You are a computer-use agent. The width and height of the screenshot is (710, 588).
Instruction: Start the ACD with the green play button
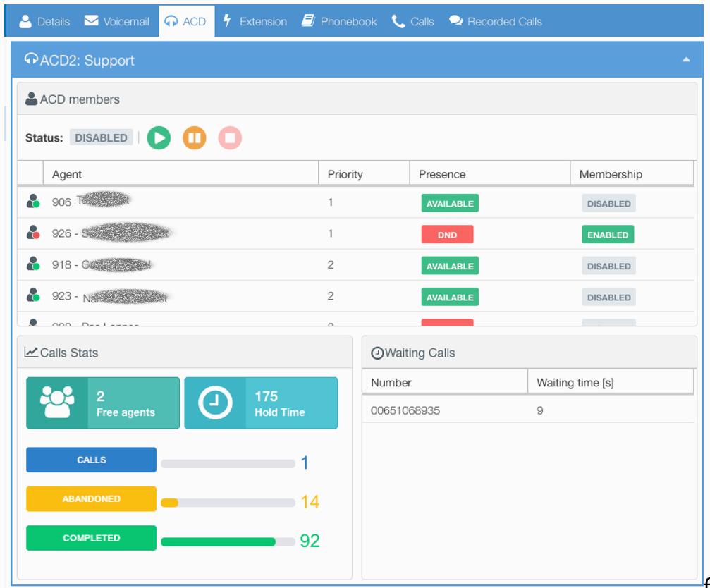(159, 137)
